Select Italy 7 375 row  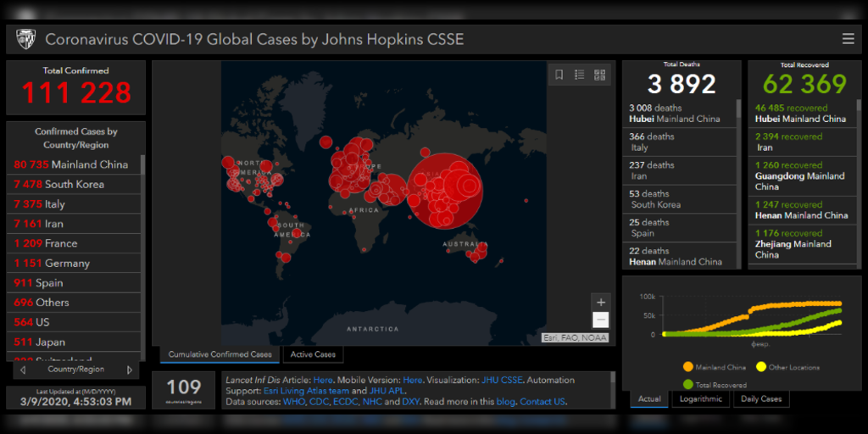[74, 204]
